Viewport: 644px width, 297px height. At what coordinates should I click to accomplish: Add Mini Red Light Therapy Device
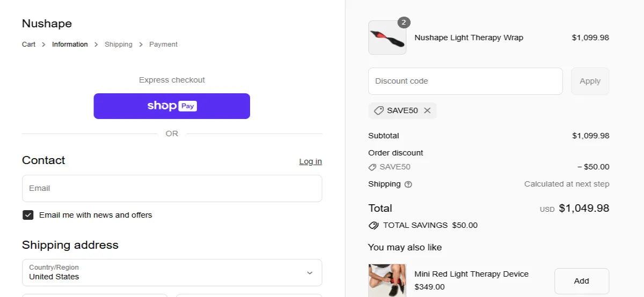click(582, 281)
